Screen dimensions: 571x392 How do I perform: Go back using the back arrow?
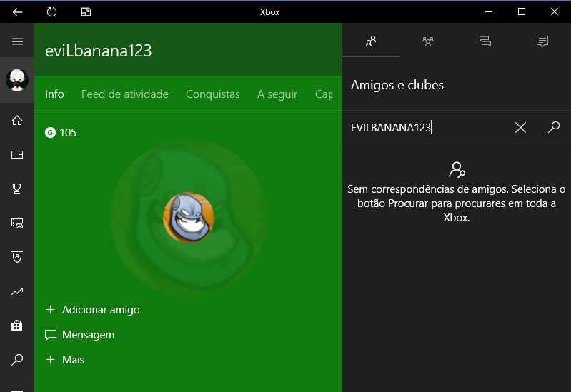tap(17, 12)
